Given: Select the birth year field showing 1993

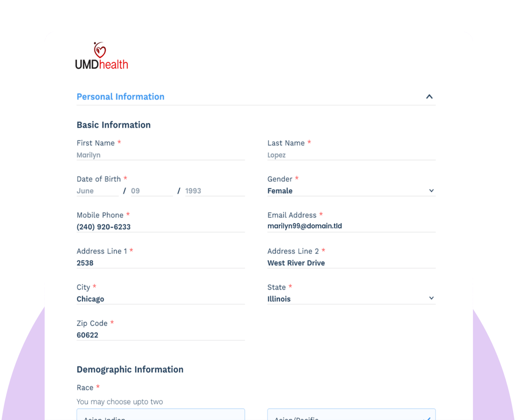Looking at the screenshot, I should (215, 191).
